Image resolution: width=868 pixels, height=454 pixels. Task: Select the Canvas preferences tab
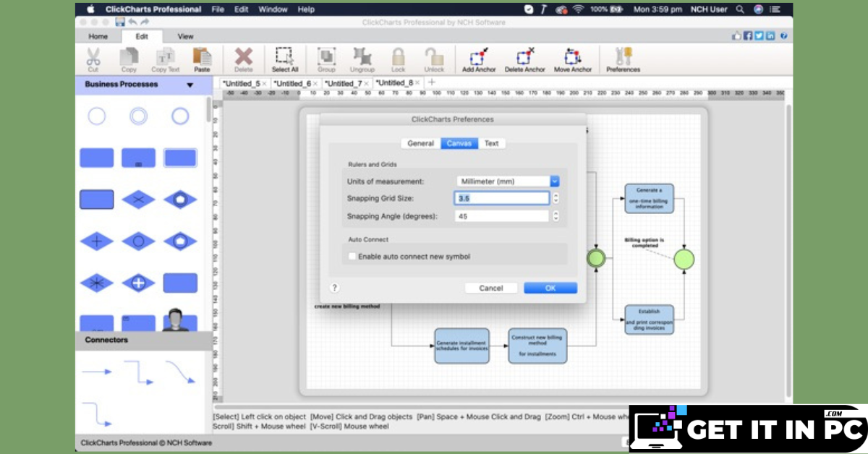click(459, 143)
